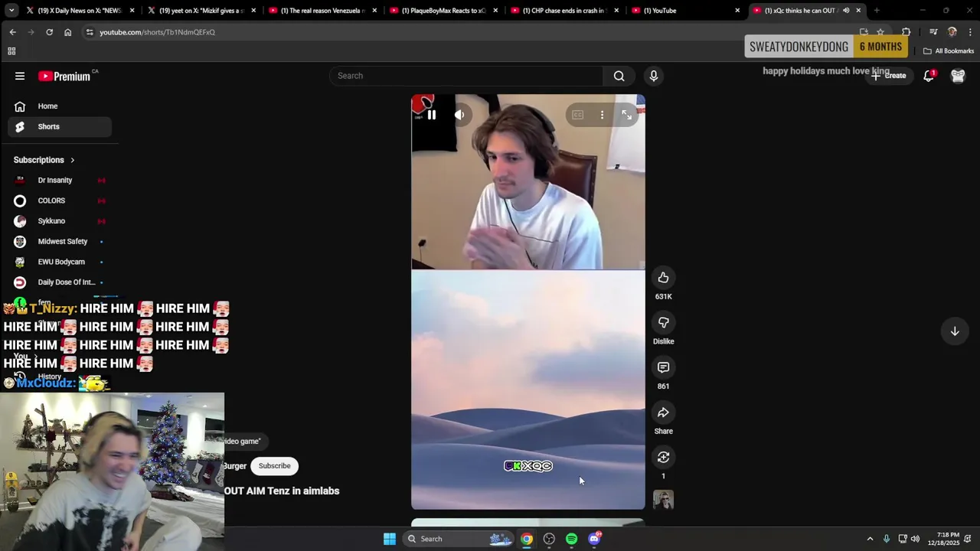This screenshot has width=980, height=551.
Task: Switch to PlaqueBoyMax Reacts tab
Action: 444,11
